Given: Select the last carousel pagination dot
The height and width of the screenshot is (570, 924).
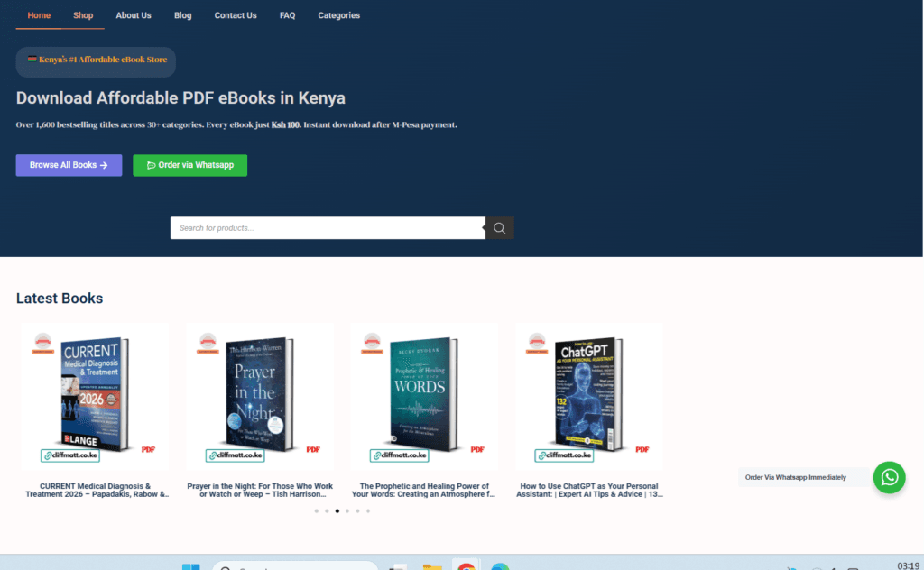Looking at the screenshot, I should [368, 511].
